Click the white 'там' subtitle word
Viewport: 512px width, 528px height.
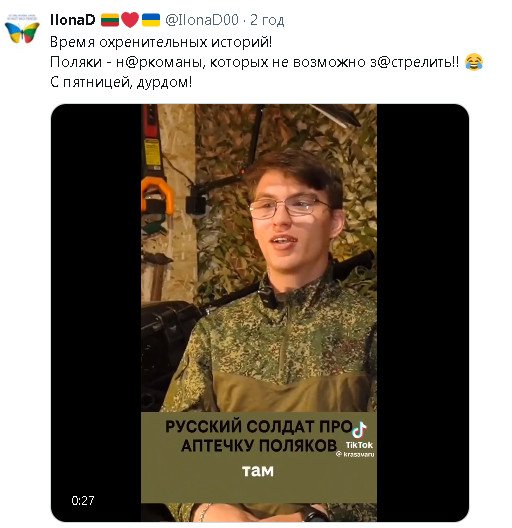258,471
